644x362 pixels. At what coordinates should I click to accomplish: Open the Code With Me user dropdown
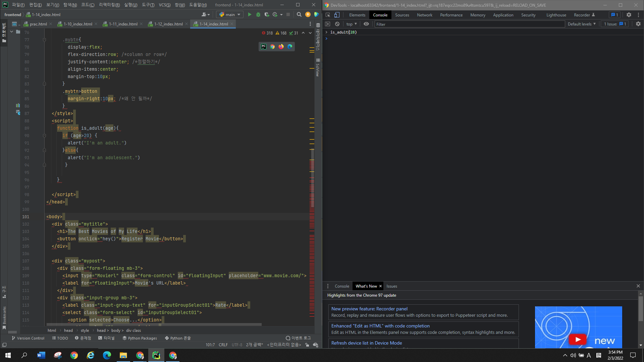tap(206, 14)
